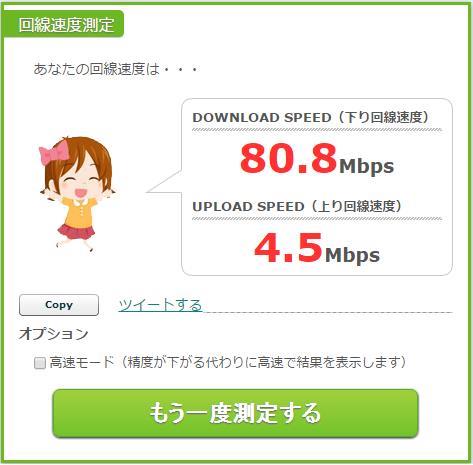This screenshot has height=465, width=473.
Task: Click the Mbps unit after 80.8
Action: point(367,167)
